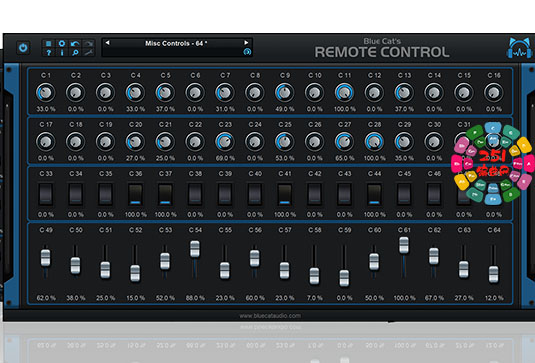535x363 pixels.
Task: Click the C 5 knob
Action: (165, 92)
